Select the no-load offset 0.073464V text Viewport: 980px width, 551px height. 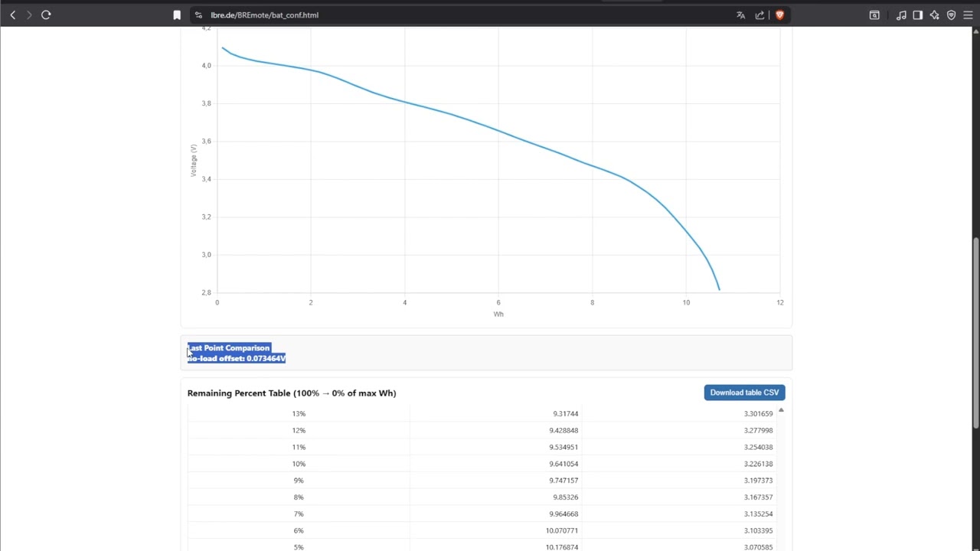(237, 358)
